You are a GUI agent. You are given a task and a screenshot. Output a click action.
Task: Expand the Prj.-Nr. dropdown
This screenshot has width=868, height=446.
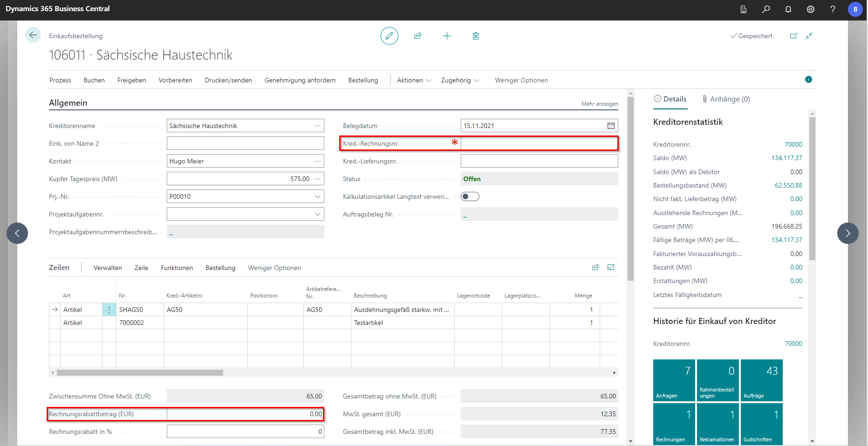318,196
